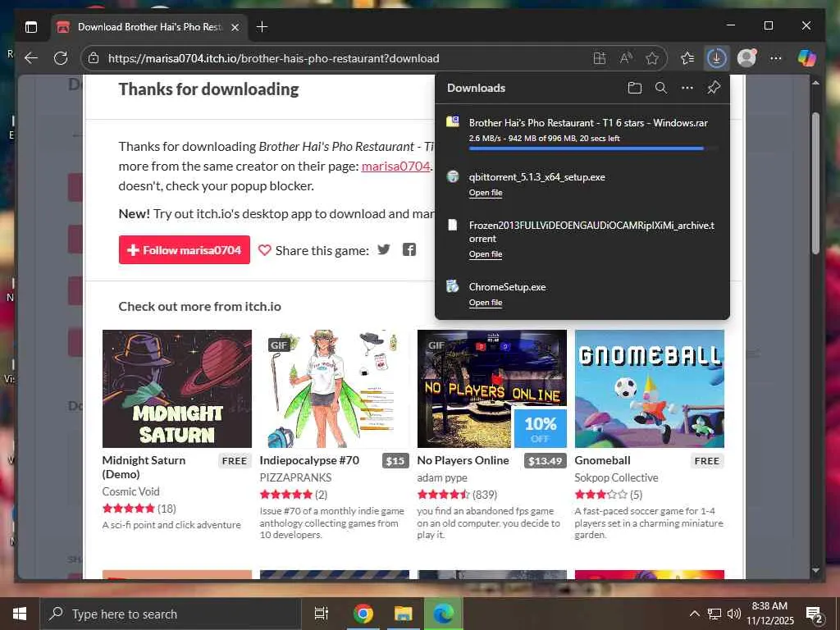The width and height of the screenshot is (840, 630).
Task: Click the Gnomeball FREE tag
Action: pyautogui.click(x=707, y=461)
